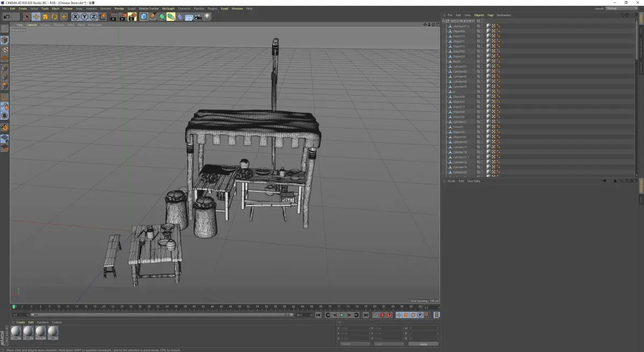Viewport: 644px width, 352px height.
Task: Add a Light object from toolbar
Action: [x=207, y=17]
